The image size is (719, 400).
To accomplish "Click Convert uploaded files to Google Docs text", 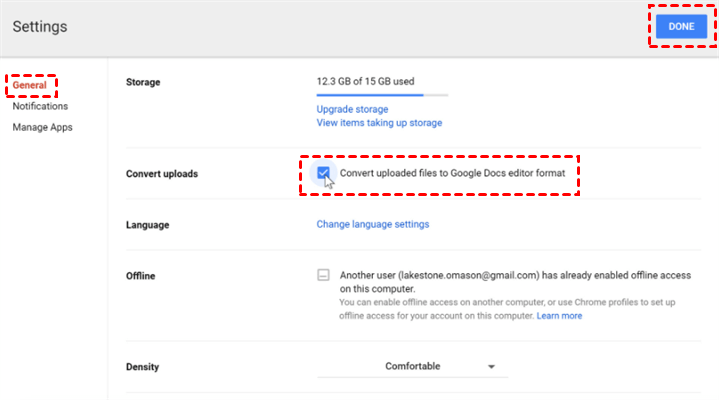I will [453, 173].
